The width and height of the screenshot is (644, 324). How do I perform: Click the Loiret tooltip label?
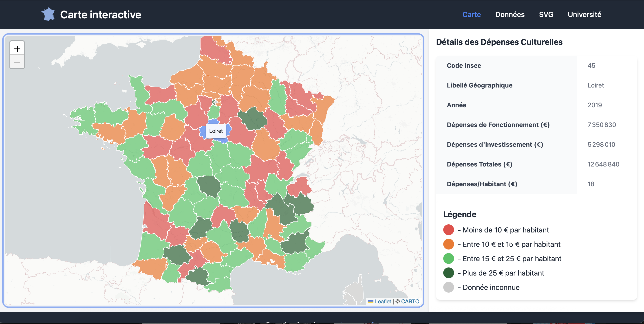point(216,131)
